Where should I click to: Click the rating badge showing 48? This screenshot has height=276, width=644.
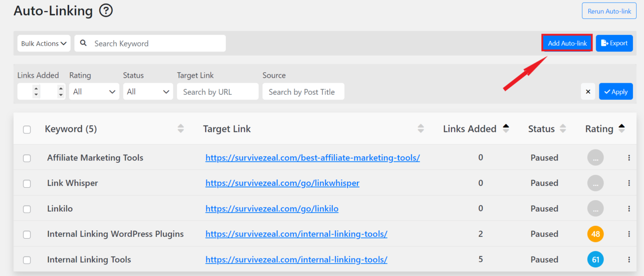[x=595, y=234]
